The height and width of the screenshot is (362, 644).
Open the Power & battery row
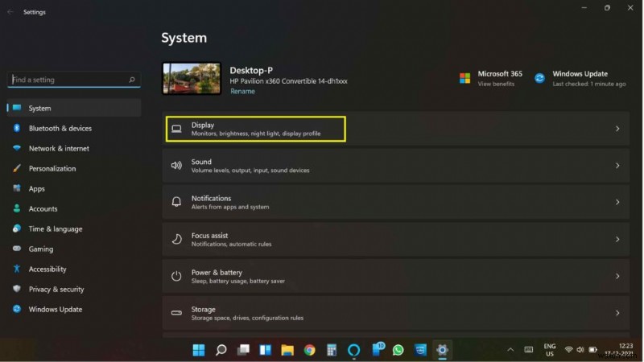point(395,276)
